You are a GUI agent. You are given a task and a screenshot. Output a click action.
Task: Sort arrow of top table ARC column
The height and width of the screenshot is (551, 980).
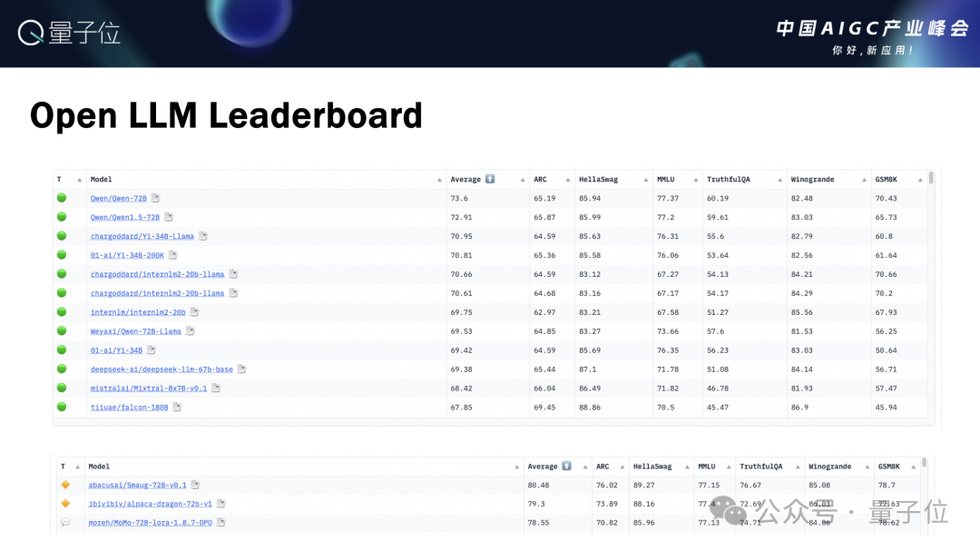click(x=567, y=180)
